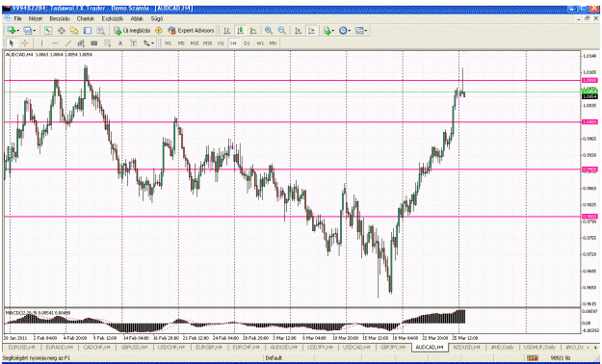
Task: Show the Market Watch window icon
Action: click(48, 31)
